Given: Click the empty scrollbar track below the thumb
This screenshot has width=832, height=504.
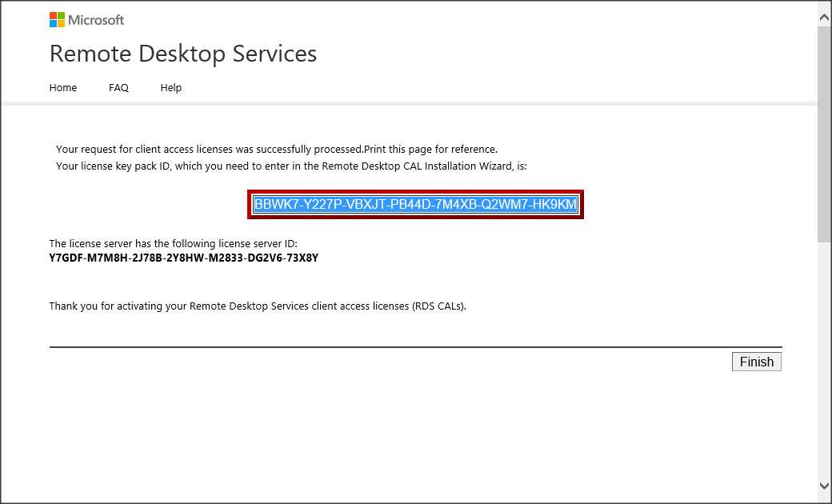Looking at the screenshot, I should tap(824, 360).
